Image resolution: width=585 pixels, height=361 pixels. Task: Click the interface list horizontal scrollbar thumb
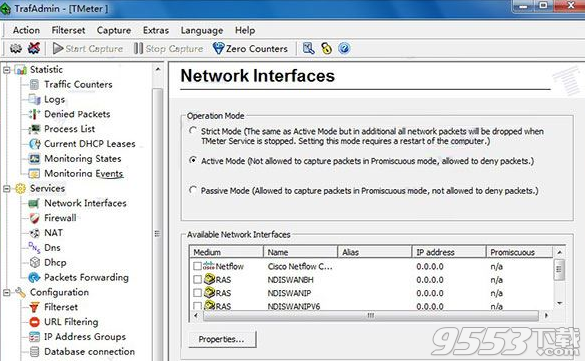pyautogui.click(x=370, y=316)
